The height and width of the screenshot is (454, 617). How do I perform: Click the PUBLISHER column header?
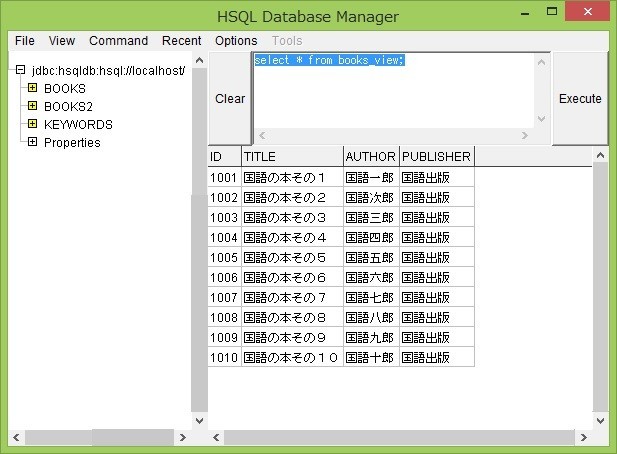coord(437,156)
